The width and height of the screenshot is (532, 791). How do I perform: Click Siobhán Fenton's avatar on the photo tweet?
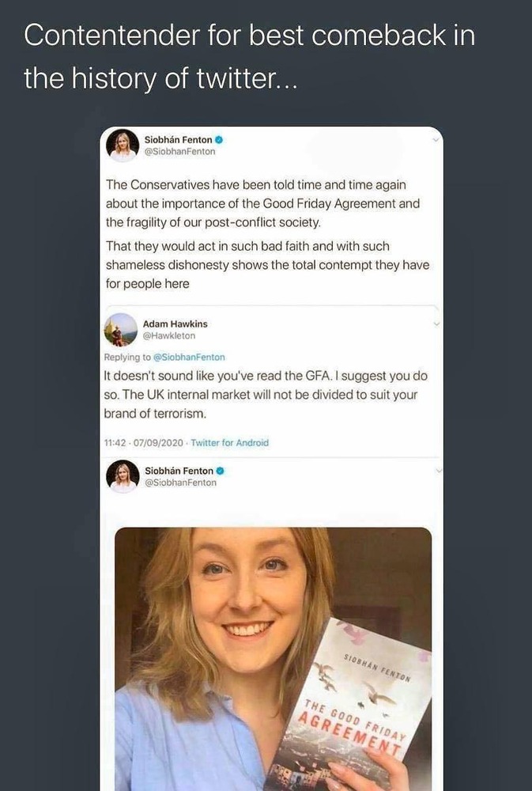(123, 476)
